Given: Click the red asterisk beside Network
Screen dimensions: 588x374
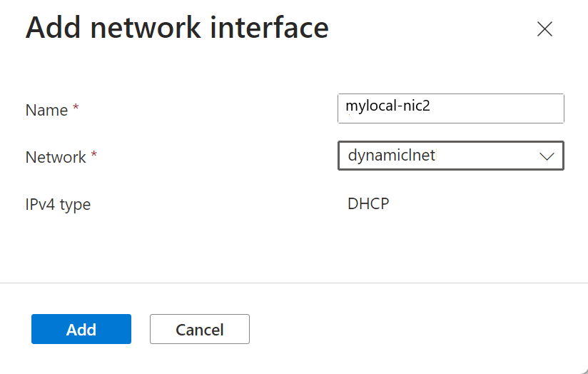Looking at the screenshot, I should coord(93,156).
